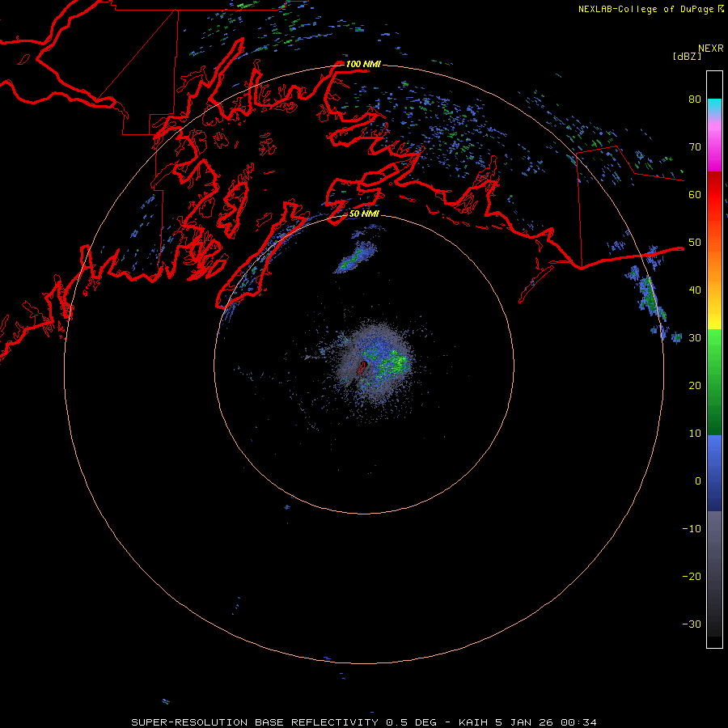Click the bright green color bar segment

714,343
